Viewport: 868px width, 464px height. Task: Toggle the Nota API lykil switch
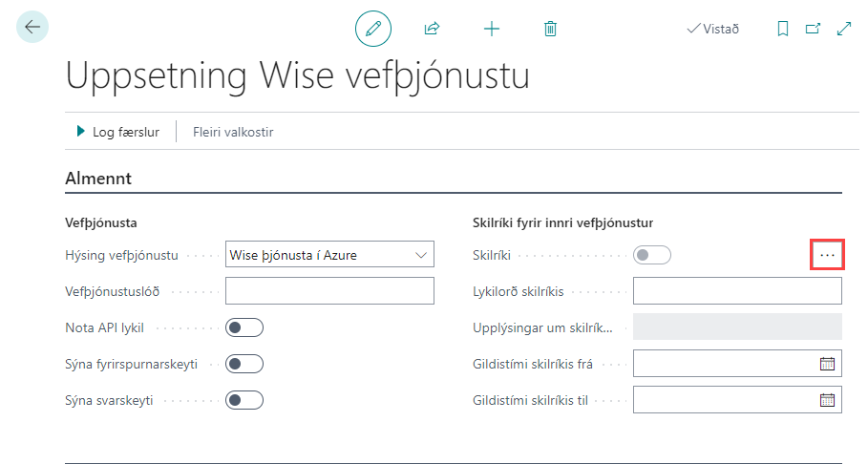coord(243,327)
